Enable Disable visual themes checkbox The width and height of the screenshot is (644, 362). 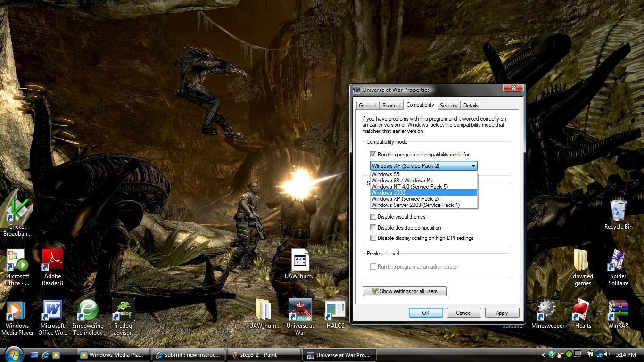373,217
